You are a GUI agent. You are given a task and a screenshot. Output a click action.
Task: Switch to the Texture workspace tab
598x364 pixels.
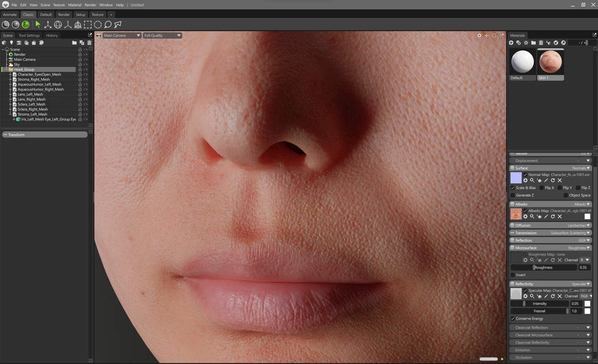97,15
